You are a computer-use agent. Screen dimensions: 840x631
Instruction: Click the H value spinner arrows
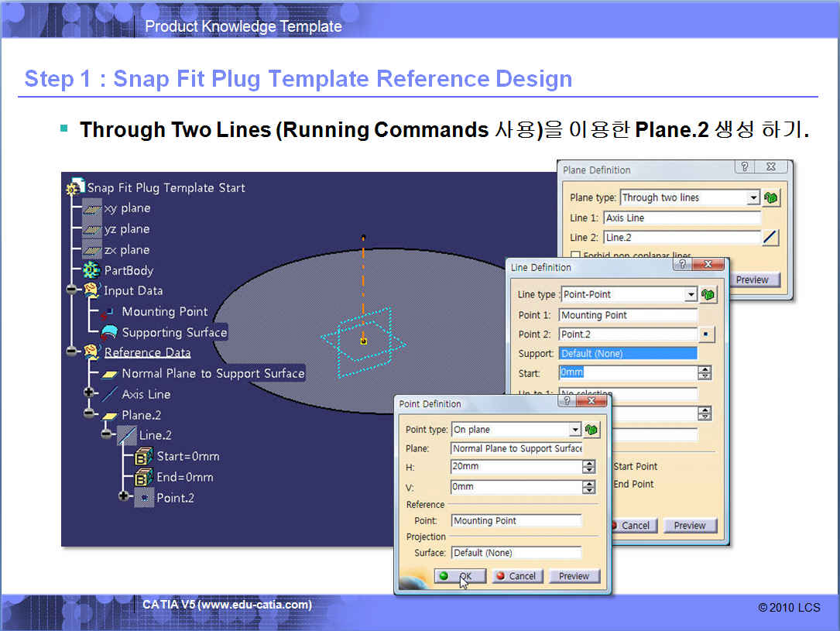[x=589, y=467]
